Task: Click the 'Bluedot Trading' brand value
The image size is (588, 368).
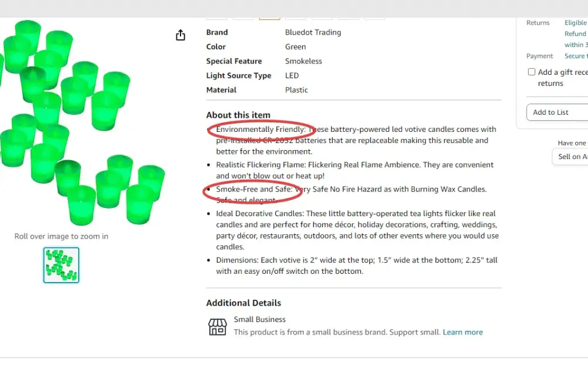Action: [x=313, y=32]
